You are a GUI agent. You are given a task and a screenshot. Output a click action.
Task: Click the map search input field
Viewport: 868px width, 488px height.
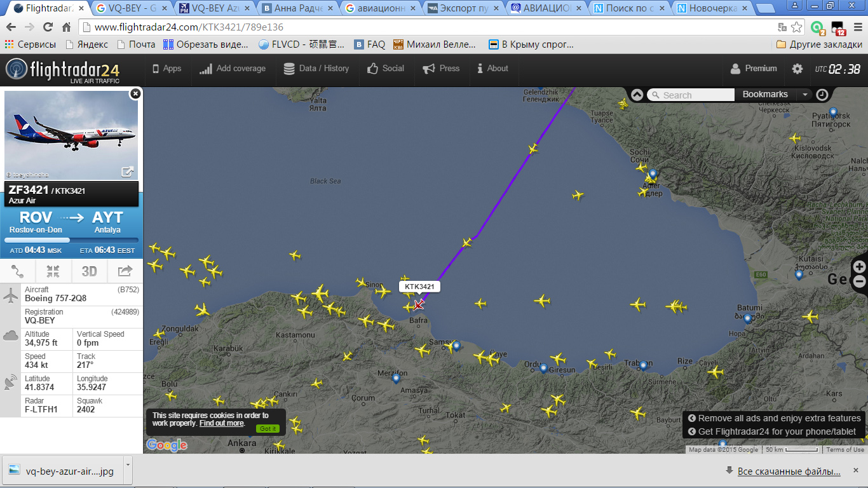pyautogui.click(x=691, y=95)
